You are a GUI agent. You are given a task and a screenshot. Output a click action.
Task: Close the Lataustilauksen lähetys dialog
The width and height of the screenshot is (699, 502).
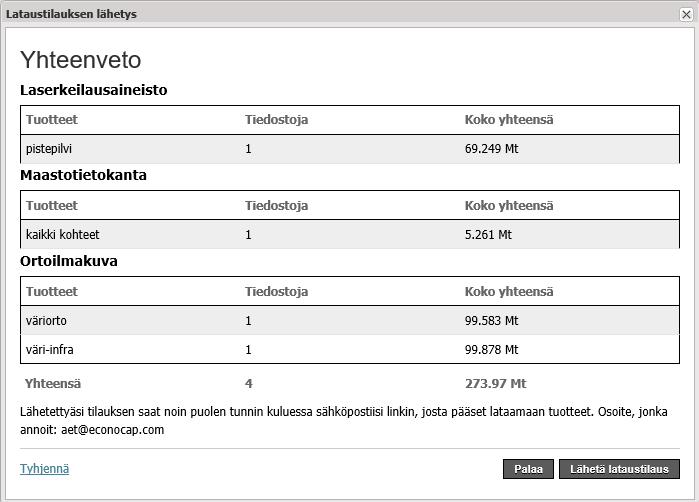click(686, 14)
